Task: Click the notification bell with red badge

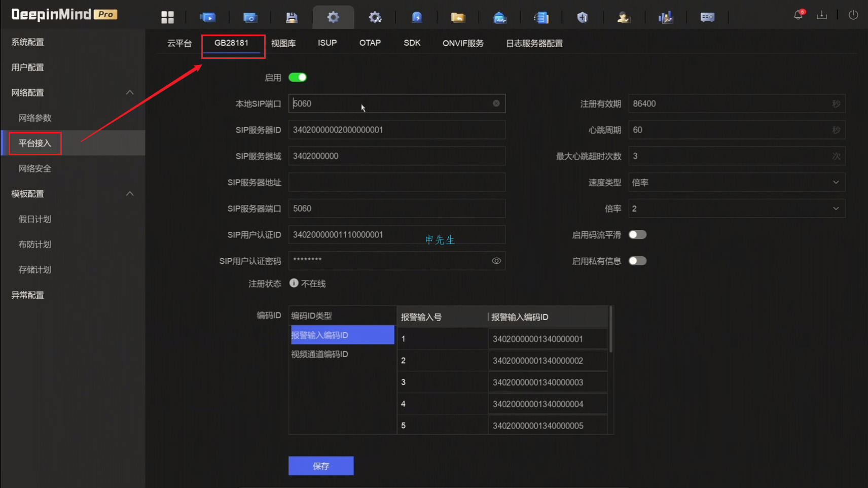Action: (x=798, y=15)
